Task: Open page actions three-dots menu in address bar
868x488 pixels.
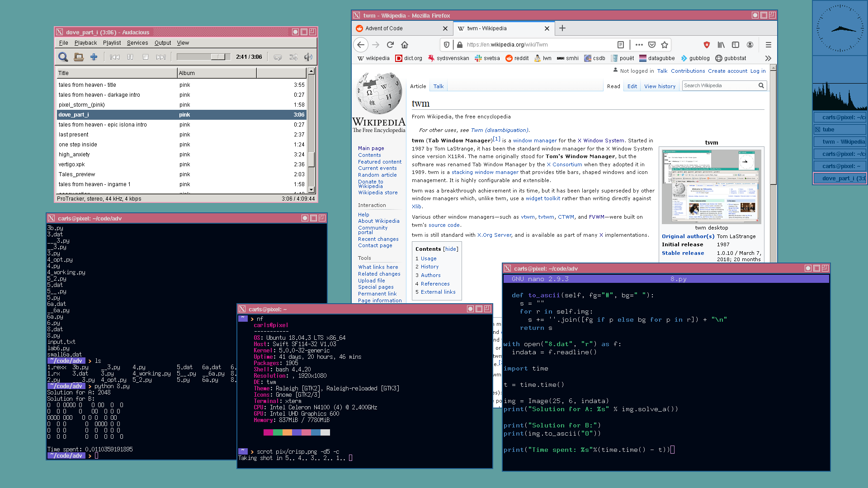Action: [x=639, y=45]
